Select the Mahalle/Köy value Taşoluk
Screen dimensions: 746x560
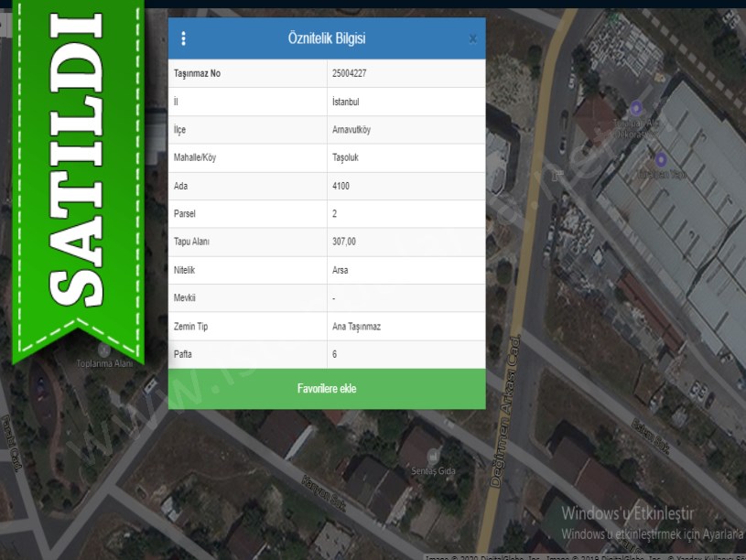click(x=347, y=157)
